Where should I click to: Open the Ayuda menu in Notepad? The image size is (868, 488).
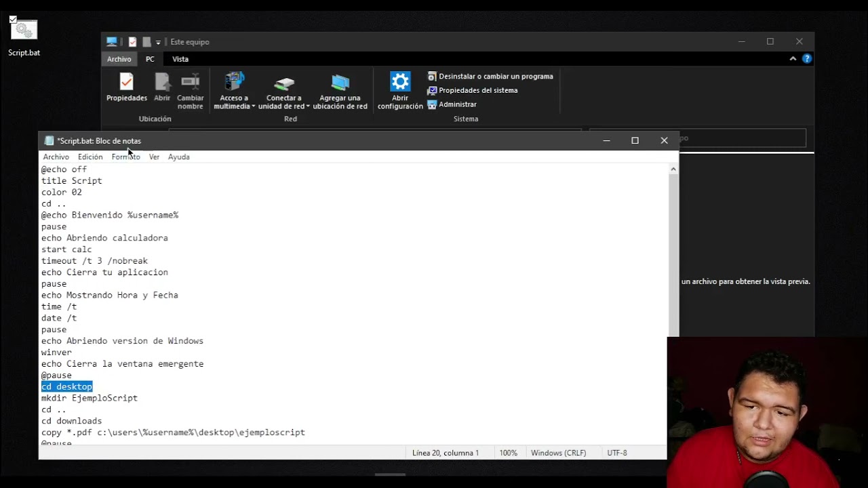(179, 157)
